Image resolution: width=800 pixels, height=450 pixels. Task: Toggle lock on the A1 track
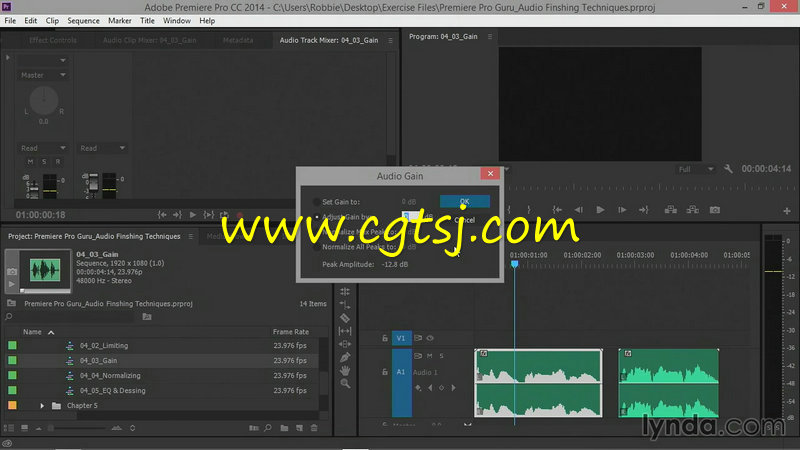385,372
